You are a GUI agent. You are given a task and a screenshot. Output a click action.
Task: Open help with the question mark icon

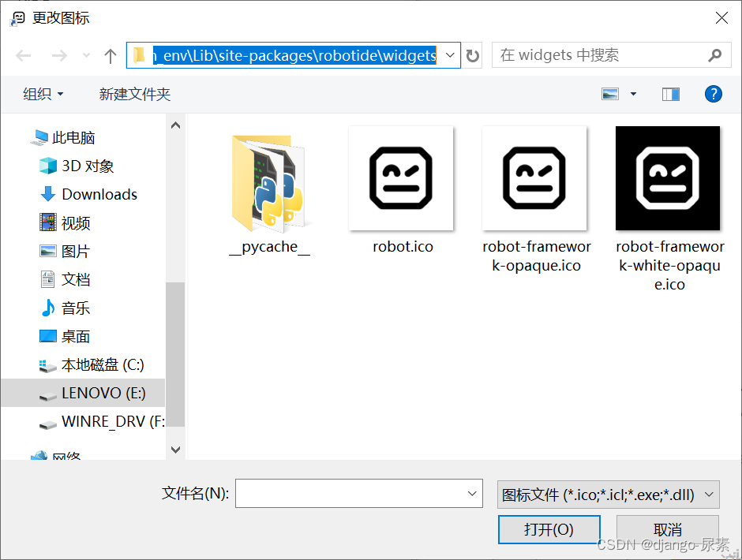[x=713, y=94]
